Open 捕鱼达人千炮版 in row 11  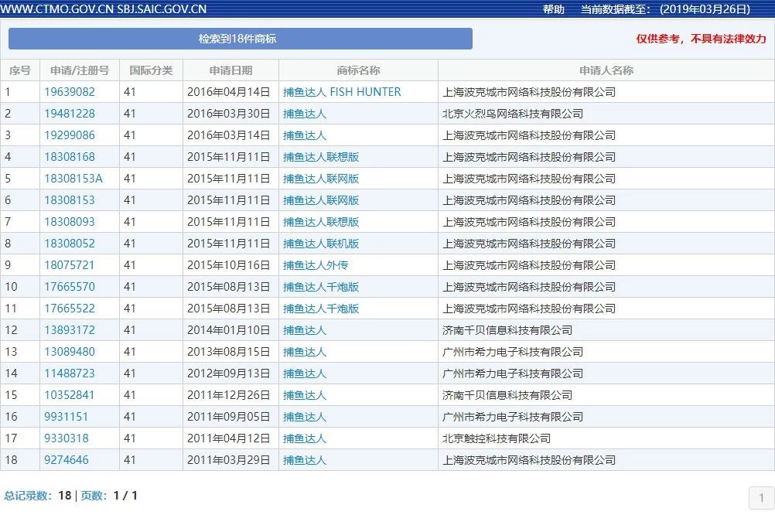tap(321, 309)
